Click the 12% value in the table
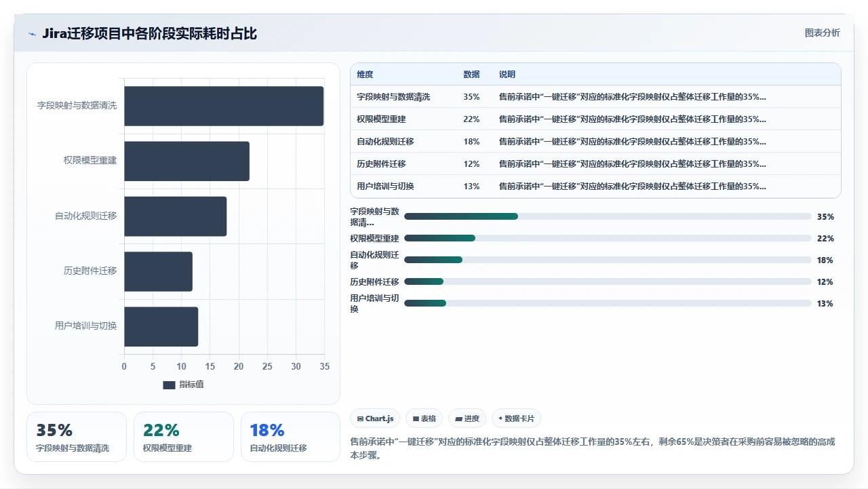The height and width of the screenshot is (489, 868). [x=471, y=164]
